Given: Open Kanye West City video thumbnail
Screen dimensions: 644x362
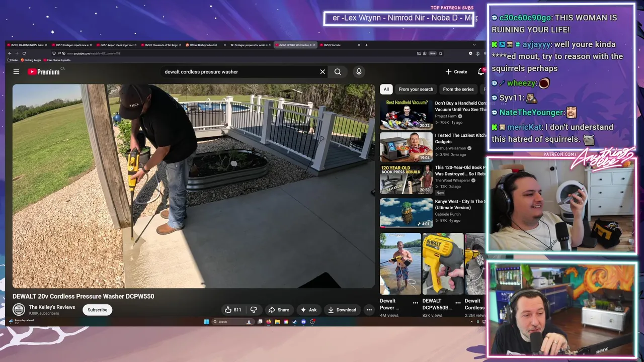Looking at the screenshot, I should [406, 212].
